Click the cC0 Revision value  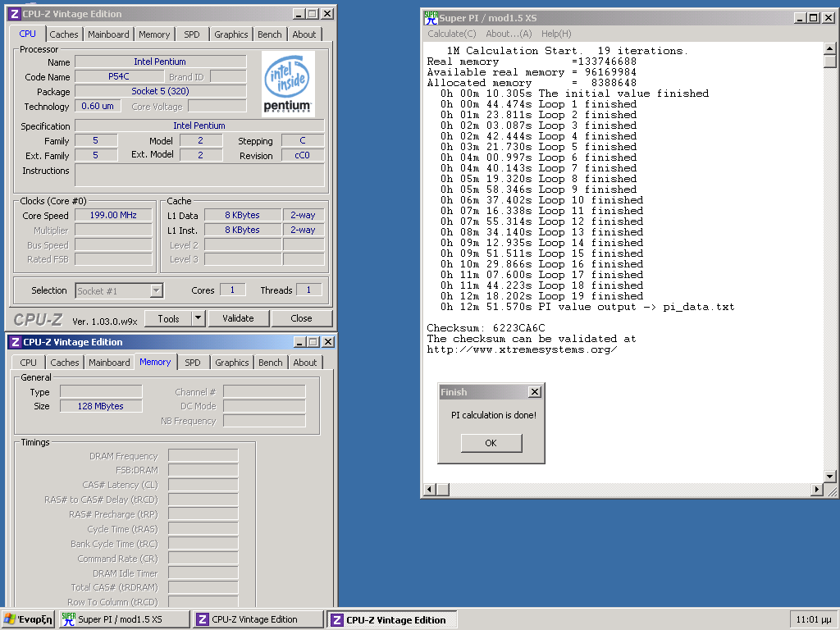[302, 155]
